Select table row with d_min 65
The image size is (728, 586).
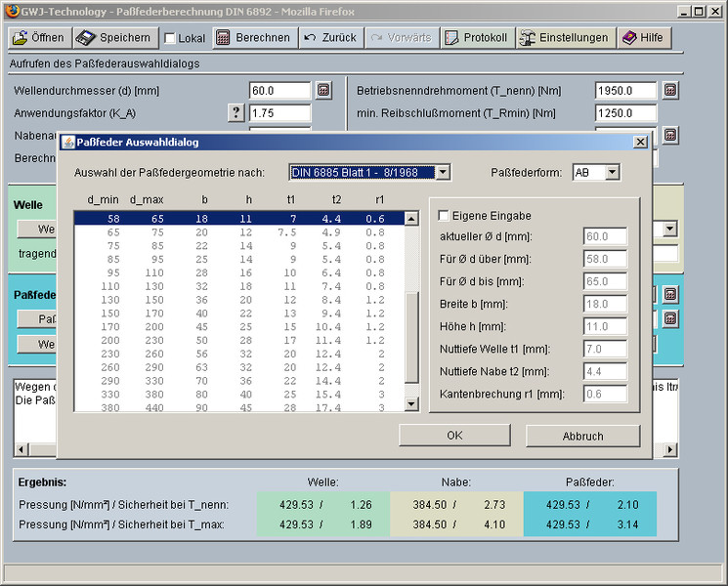coord(239,232)
